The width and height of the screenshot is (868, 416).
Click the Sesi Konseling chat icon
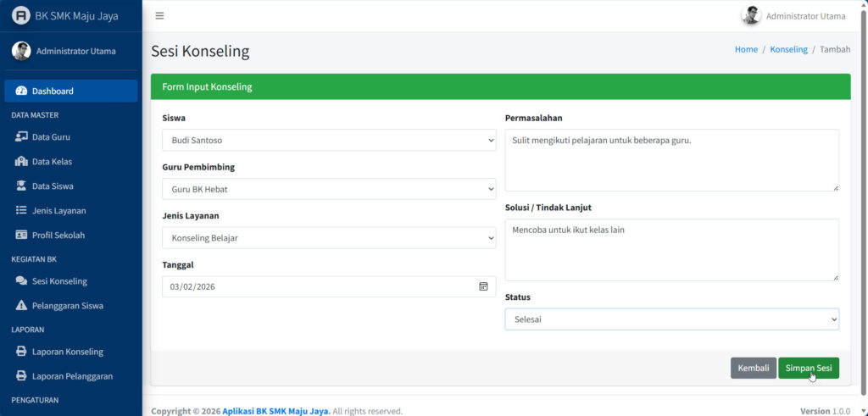coord(21,280)
